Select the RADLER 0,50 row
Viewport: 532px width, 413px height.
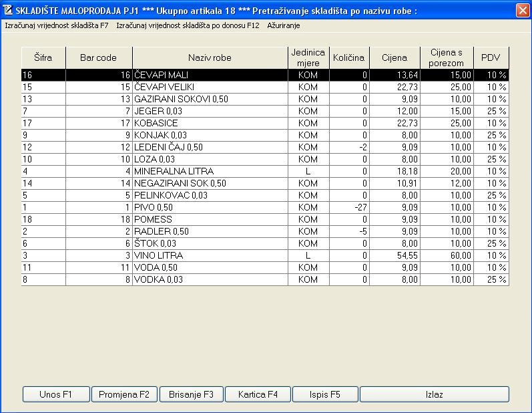pos(265,232)
